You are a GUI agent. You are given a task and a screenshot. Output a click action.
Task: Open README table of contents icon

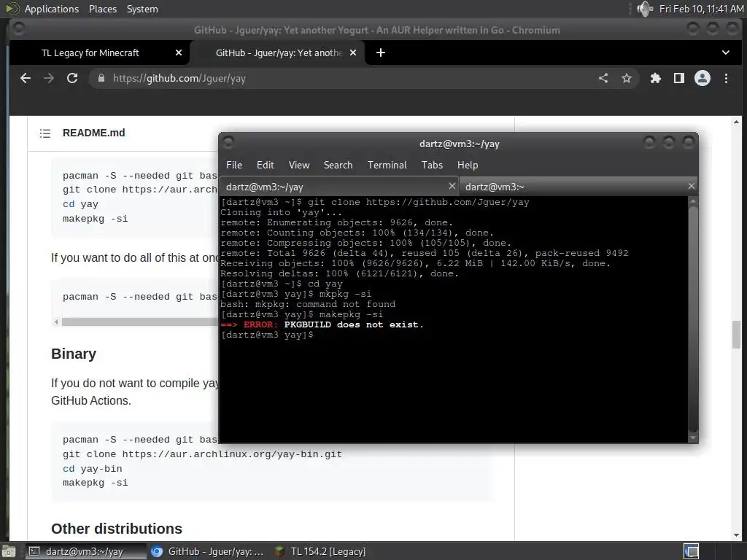(44, 133)
